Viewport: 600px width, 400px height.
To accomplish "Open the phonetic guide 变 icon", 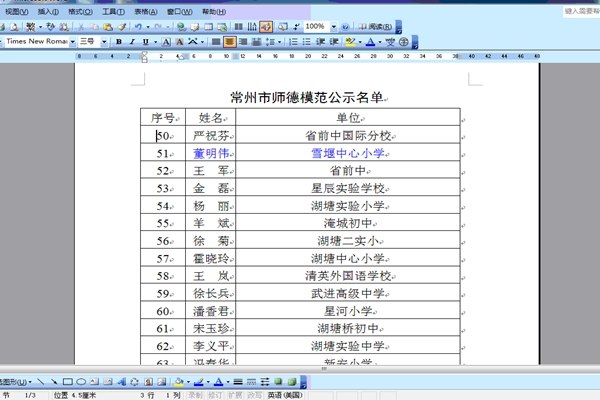I will [x=390, y=42].
